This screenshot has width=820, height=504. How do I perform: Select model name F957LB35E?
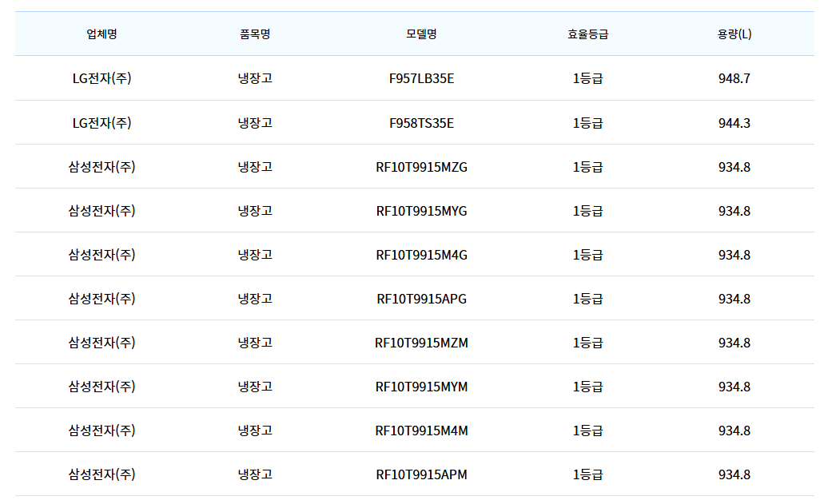pos(421,78)
